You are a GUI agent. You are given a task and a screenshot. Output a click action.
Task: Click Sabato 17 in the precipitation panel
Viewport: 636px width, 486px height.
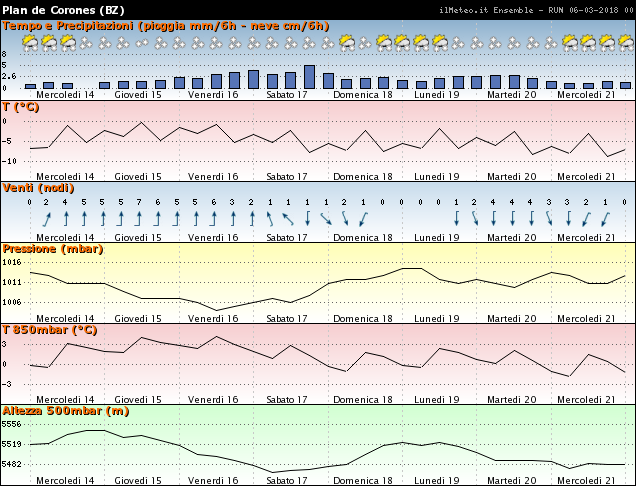tap(287, 95)
